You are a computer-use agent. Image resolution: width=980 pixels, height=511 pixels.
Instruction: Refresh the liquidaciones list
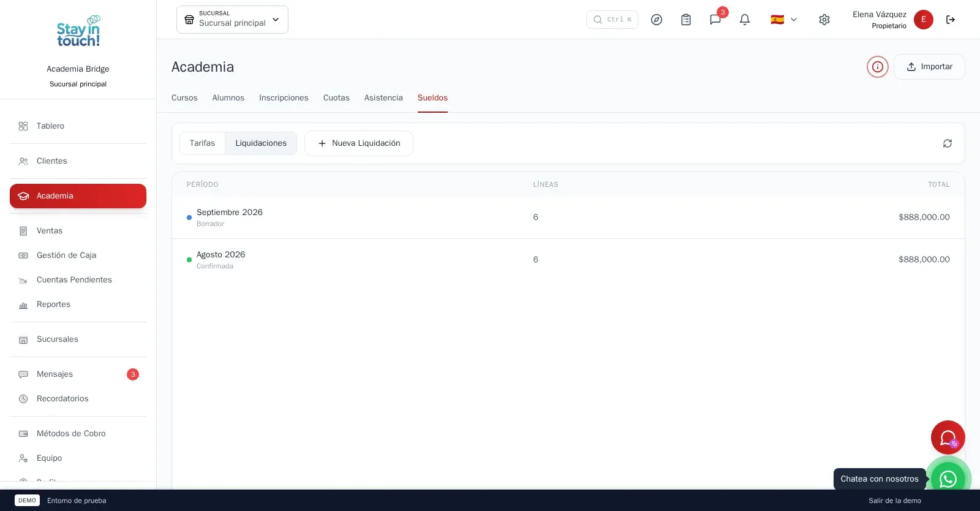948,143
